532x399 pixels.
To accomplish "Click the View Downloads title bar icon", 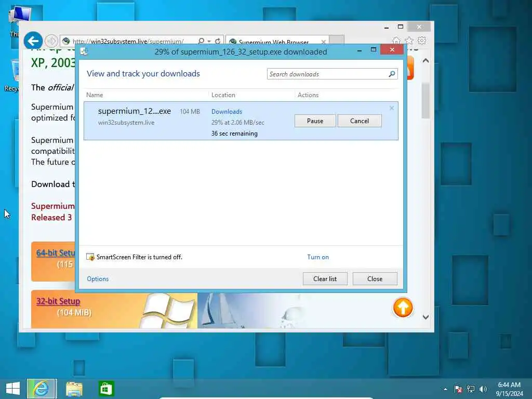I will (84, 51).
